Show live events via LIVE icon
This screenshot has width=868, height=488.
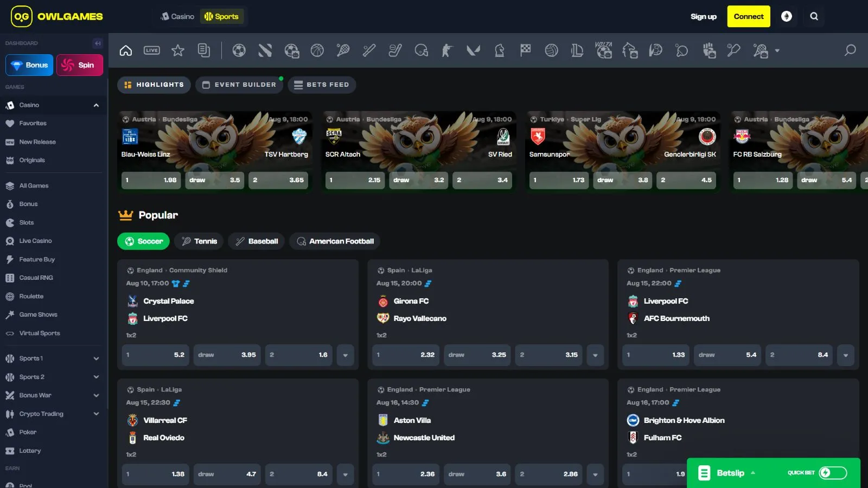(152, 50)
